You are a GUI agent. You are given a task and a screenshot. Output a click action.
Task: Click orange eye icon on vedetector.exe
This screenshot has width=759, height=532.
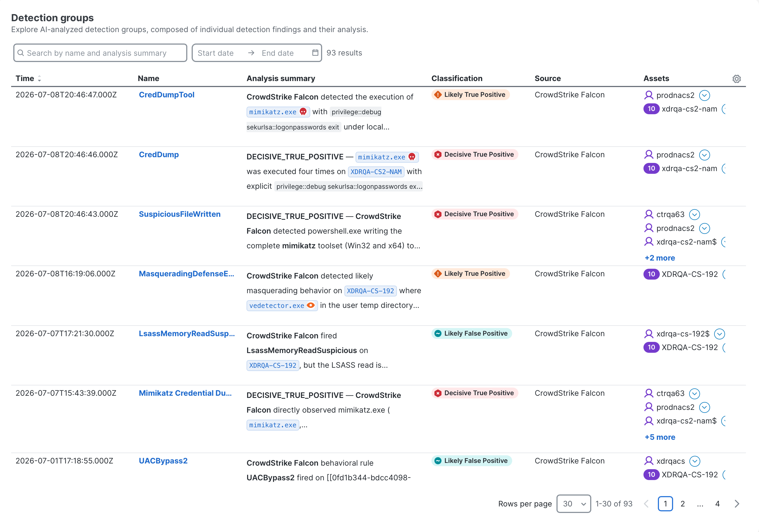pos(311,305)
